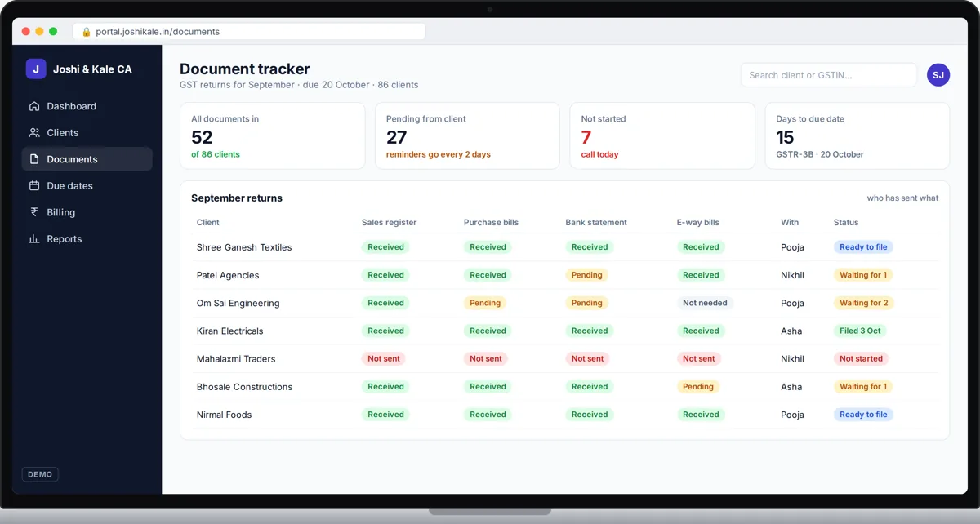Open the Pending from client card
Viewport: 980px width, 524px height.
[x=467, y=136]
